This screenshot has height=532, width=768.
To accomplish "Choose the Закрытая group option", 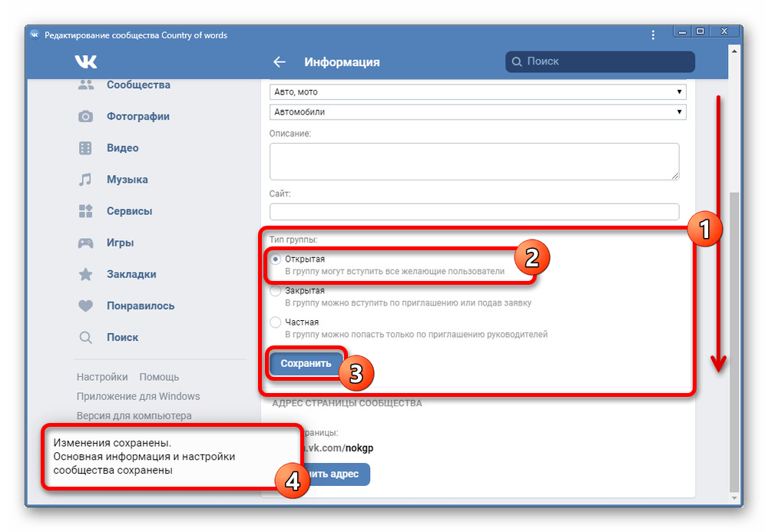I will (x=276, y=291).
